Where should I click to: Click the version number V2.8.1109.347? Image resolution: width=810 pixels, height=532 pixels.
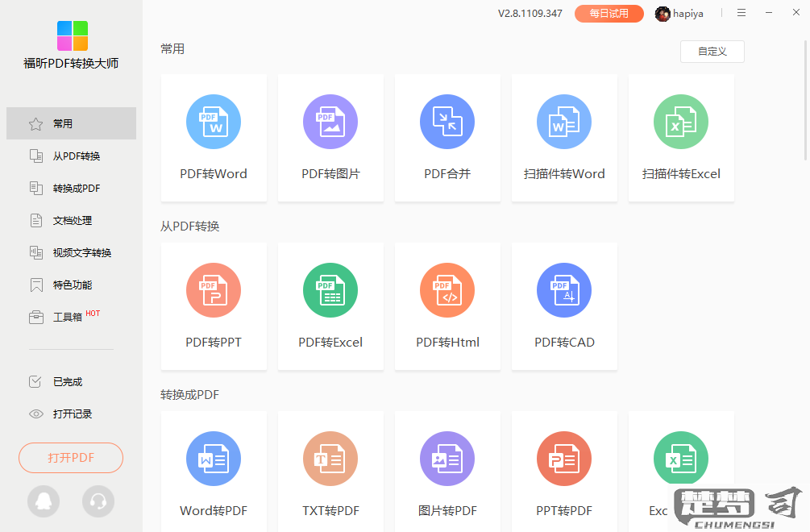point(530,14)
